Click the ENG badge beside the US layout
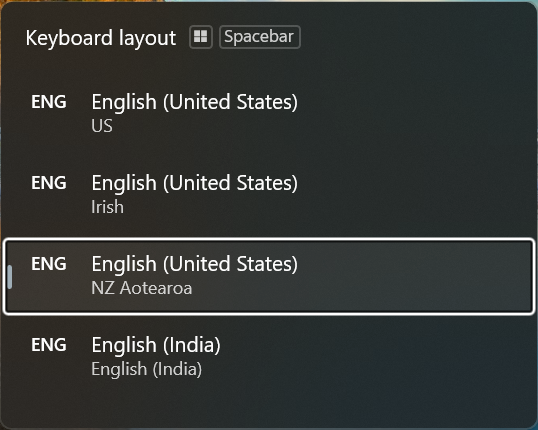 coord(49,102)
